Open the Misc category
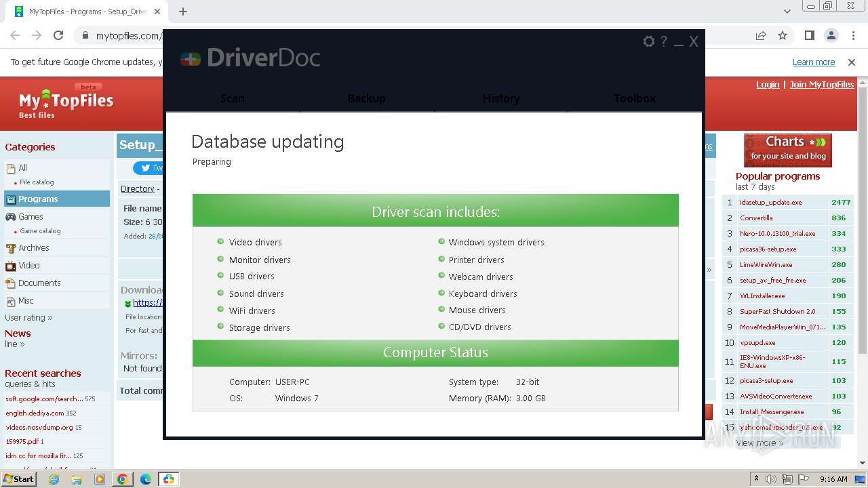 [x=26, y=300]
